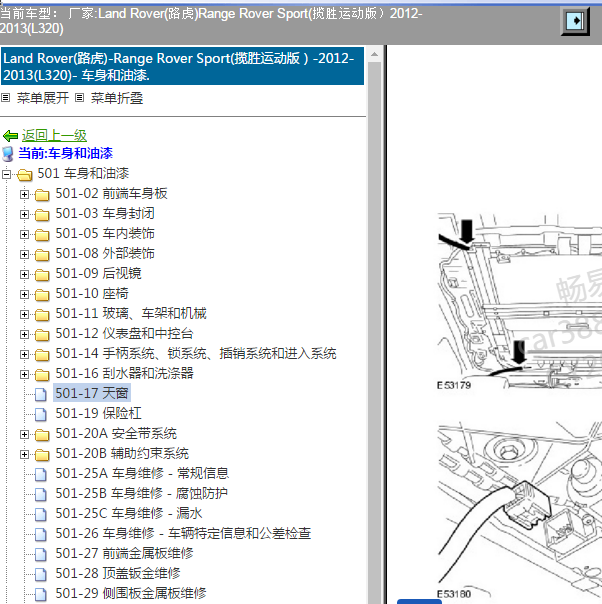Click 菜单折叠 to collapse all menus
The image size is (602, 604).
coord(117,98)
